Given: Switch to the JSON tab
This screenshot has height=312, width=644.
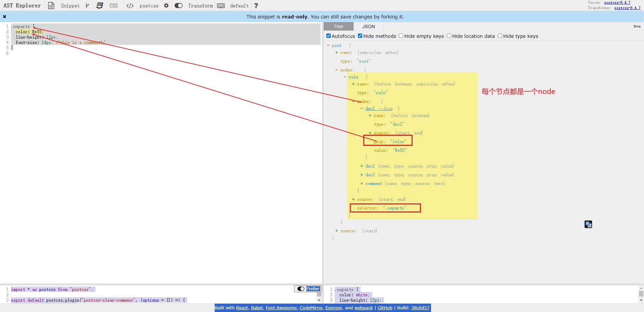Looking at the screenshot, I should (x=368, y=26).
